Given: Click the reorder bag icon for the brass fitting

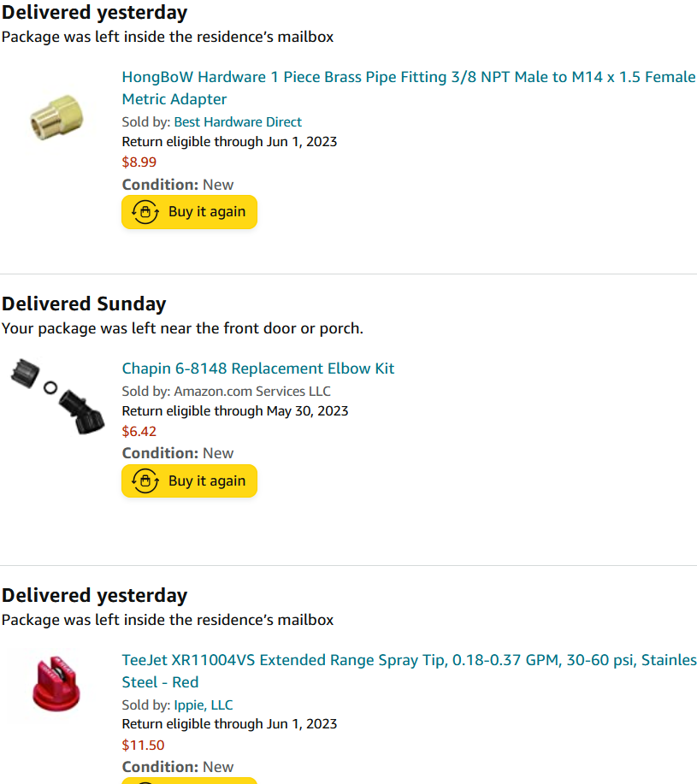Looking at the screenshot, I should [145, 212].
